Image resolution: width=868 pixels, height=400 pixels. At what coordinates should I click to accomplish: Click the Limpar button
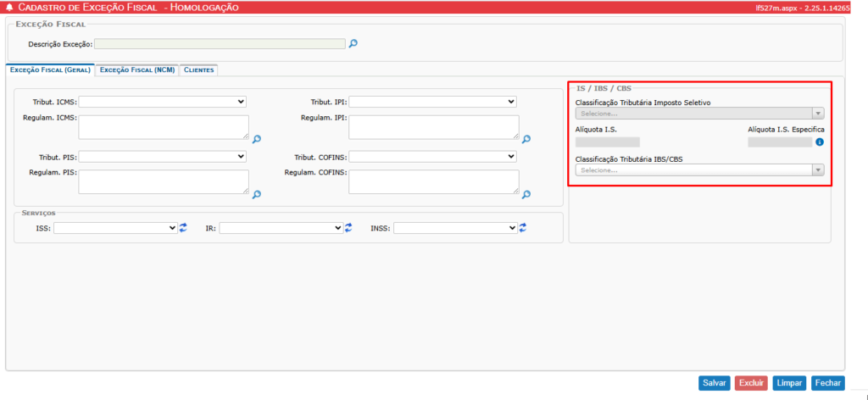click(789, 383)
